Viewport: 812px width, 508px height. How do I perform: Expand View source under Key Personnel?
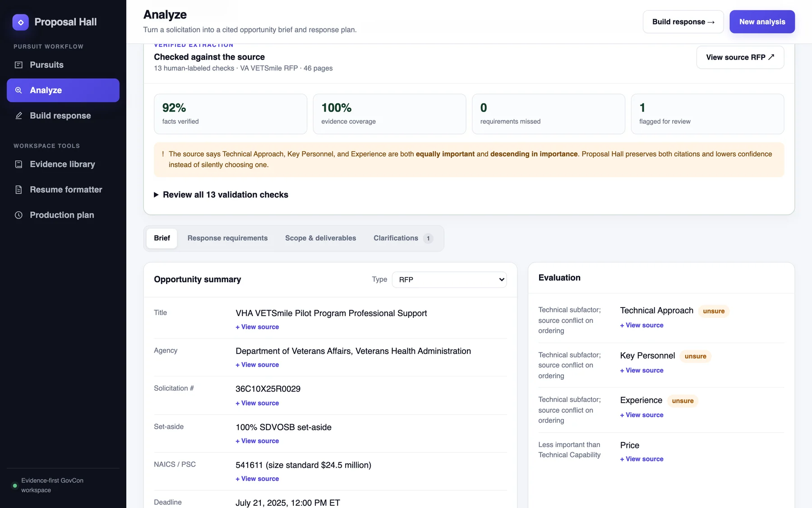click(641, 370)
